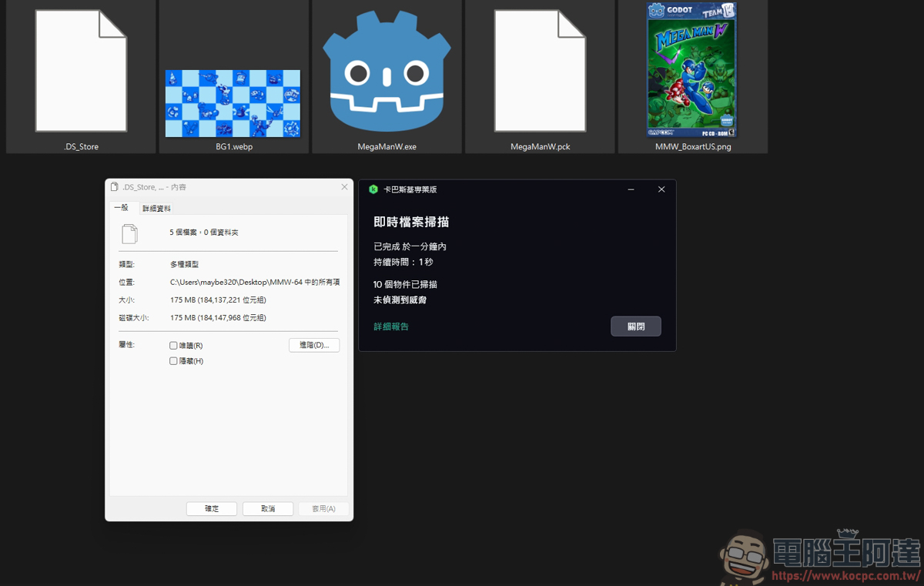924x586 pixels.
Task: Click the 175 MB (184,137,221 位元組) size value
Action: tap(218, 300)
